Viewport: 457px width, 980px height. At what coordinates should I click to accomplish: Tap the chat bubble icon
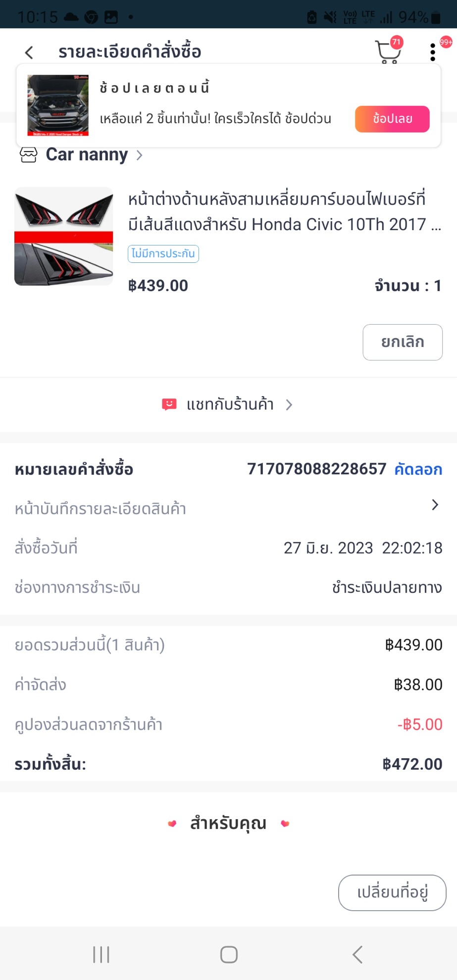coord(169,404)
